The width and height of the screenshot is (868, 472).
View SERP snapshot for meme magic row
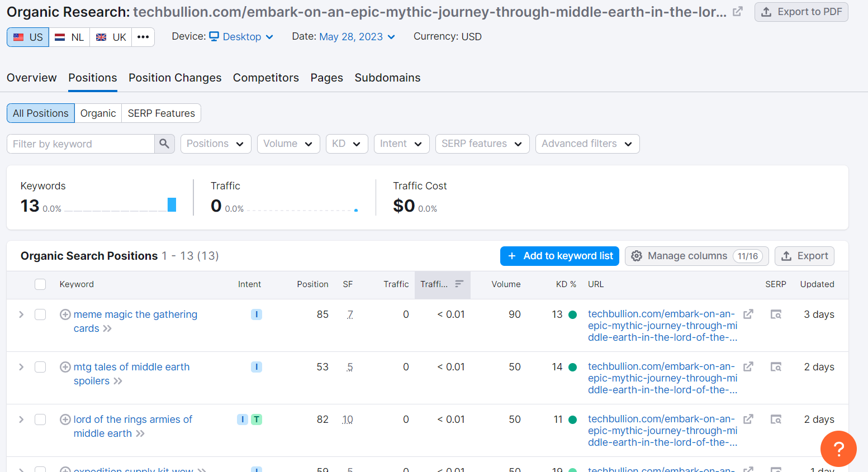776,314
